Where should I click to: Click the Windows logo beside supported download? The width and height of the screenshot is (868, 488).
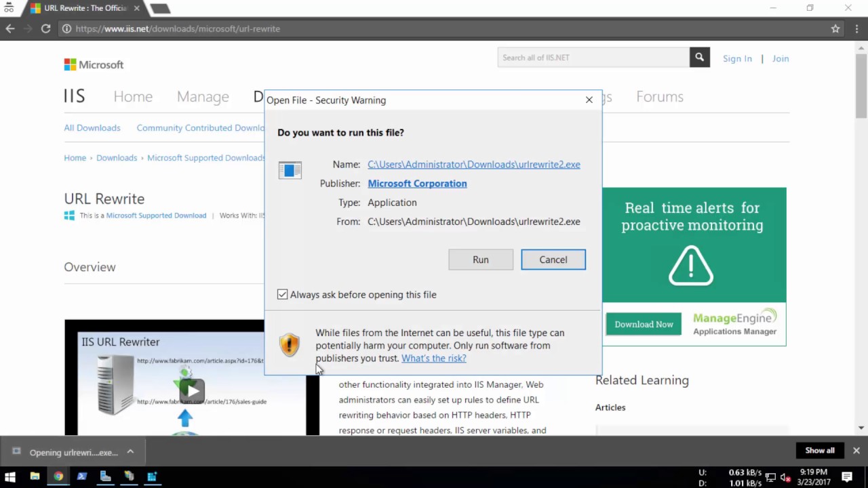69,216
